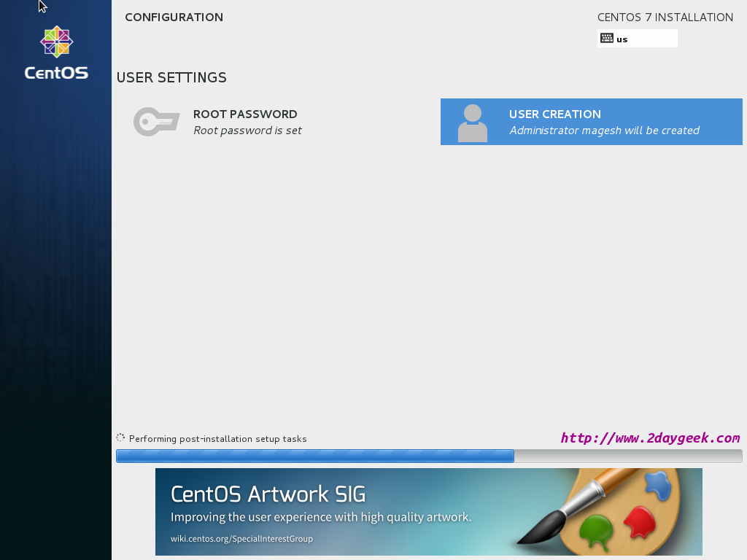Image resolution: width=747 pixels, height=560 pixels.
Task: Click the user creation person icon
Action: click(x=473, y=122)
